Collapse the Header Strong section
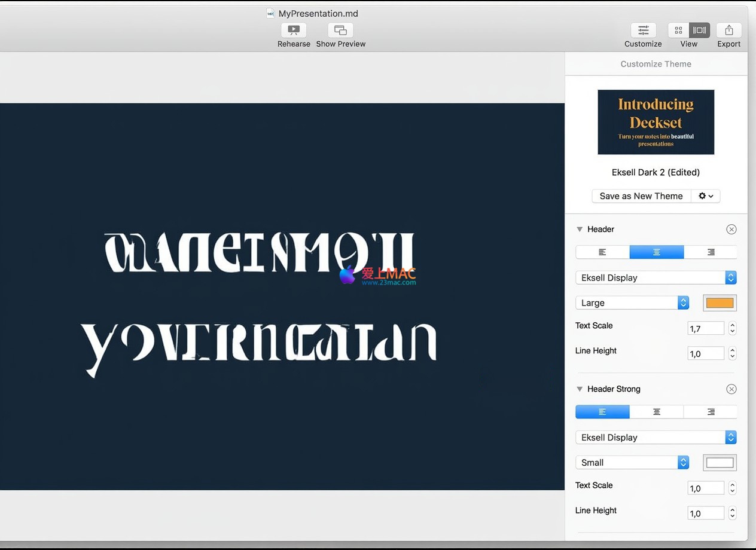The width and height of the screenshot is (756, 550). click(x=579, y=389)
